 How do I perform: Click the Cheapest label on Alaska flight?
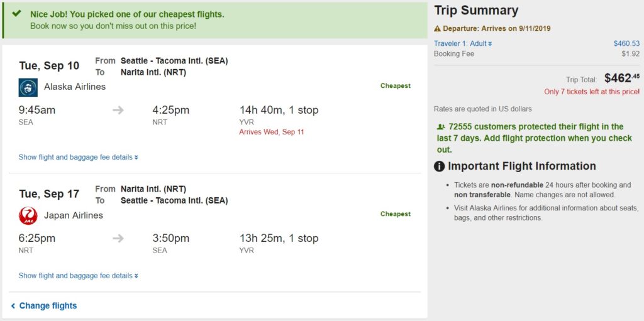point(395,86)
